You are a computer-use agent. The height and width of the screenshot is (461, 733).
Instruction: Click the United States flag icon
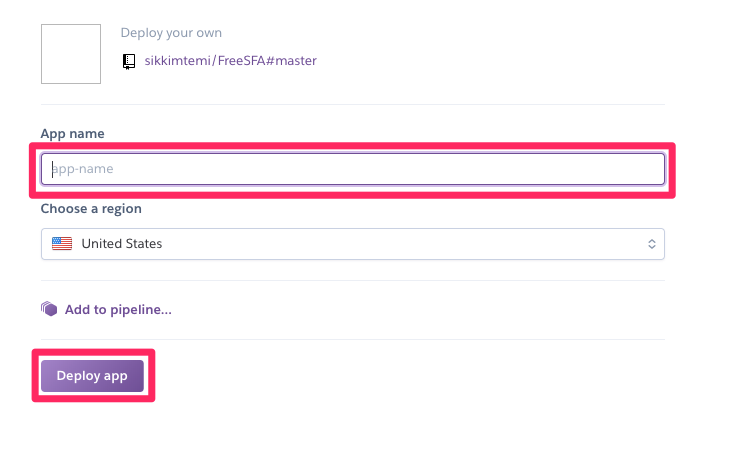[62, 243]
